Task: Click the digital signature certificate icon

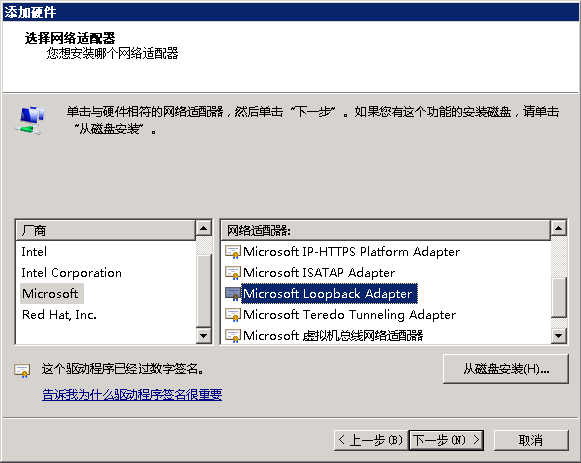Action: coord(22,370)
